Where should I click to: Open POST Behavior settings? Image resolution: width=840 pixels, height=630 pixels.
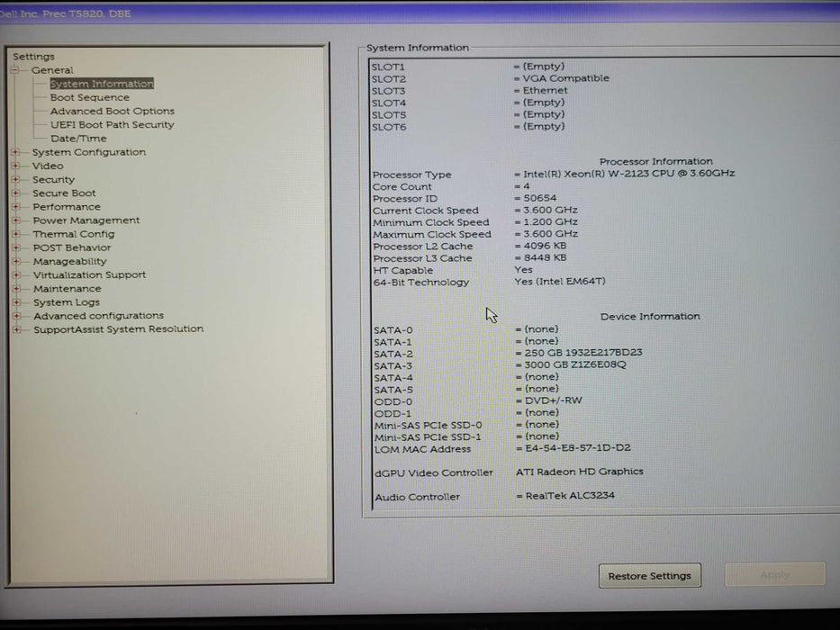pyautogui.click(x=72, y=247)
